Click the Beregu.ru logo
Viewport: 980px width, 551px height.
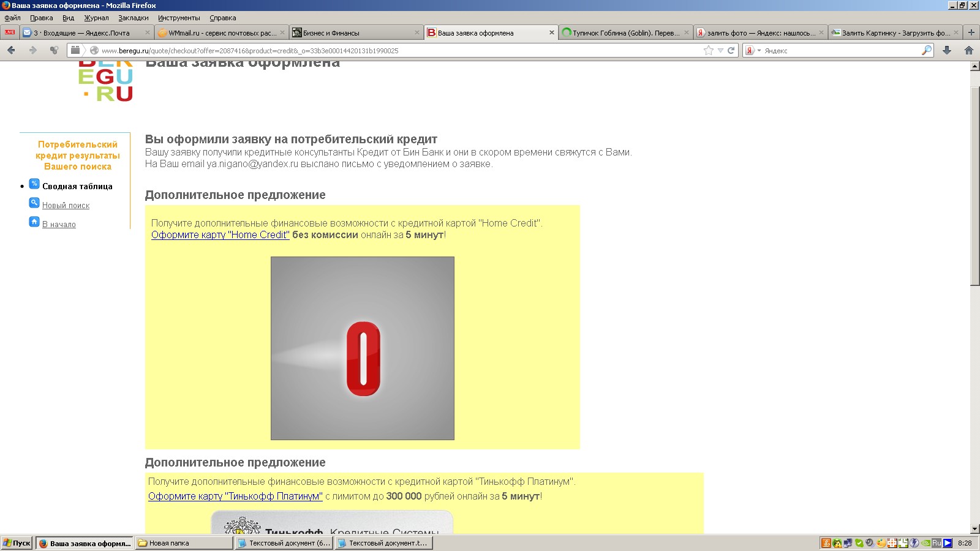point(105,81)
